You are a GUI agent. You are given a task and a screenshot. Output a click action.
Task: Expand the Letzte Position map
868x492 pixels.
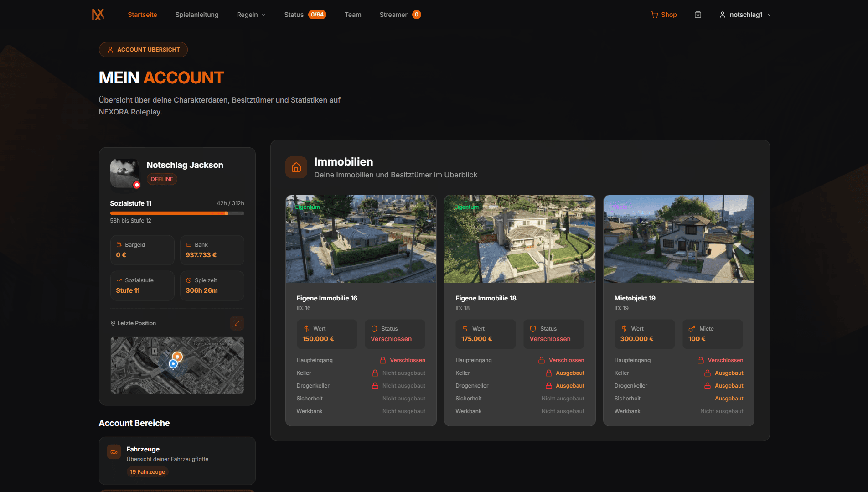click(x=237, y=323)
